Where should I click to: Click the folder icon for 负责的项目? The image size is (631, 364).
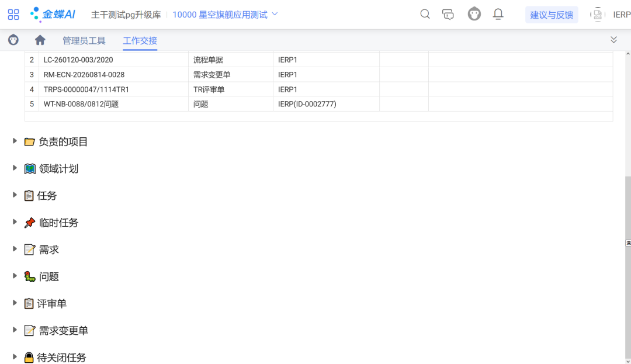coord(29,141)
